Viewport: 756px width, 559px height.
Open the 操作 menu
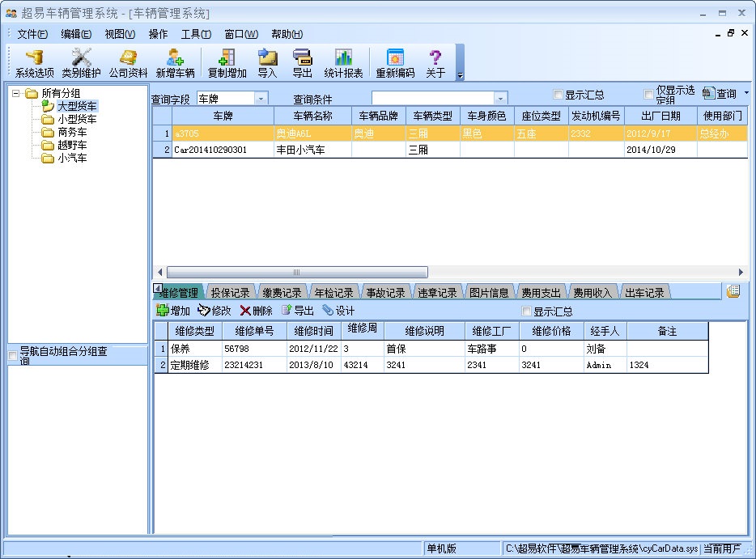[x=158, y=34]
